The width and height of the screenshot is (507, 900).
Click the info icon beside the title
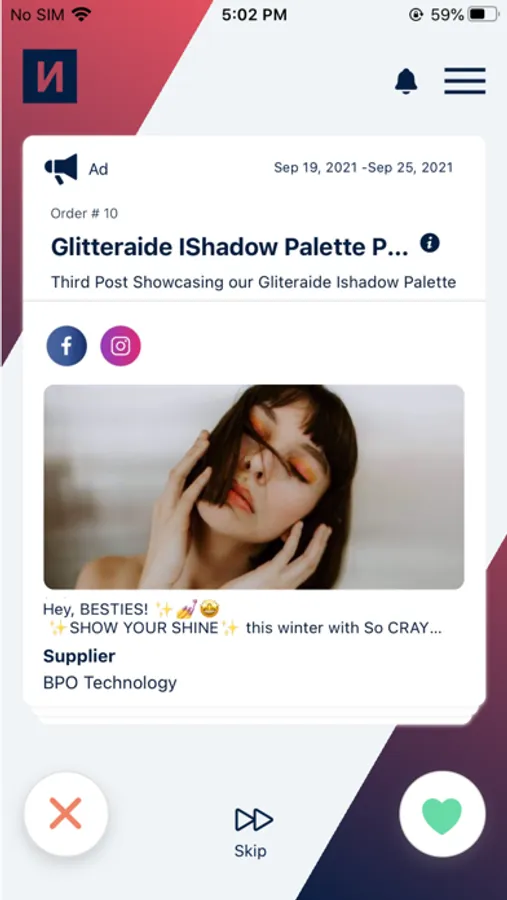click(x=429, y=243)
